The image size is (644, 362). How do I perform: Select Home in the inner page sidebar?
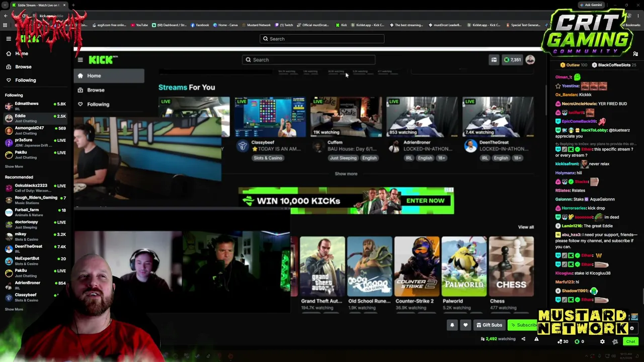coord(109,76)
